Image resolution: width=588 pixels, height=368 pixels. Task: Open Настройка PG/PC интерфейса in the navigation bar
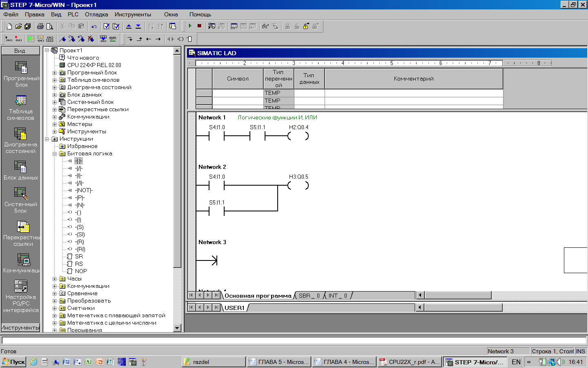coord(21,296)
